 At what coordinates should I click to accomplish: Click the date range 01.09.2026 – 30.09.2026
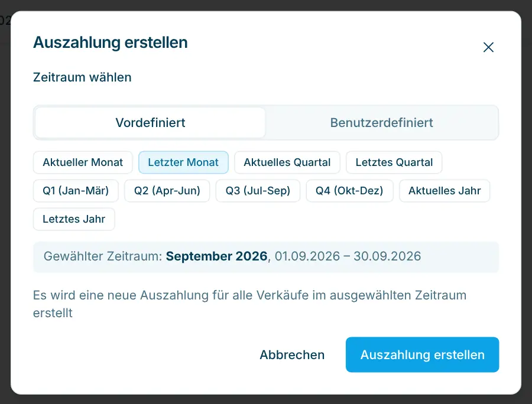click(348, 256)
